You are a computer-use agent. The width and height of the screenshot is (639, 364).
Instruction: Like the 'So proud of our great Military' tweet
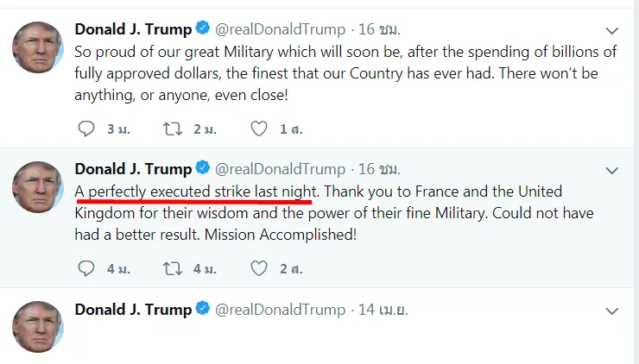click(258, 129)
